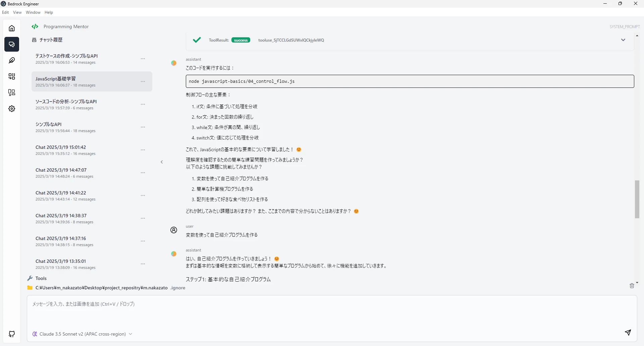
Task: Open chat JavaScript基礎学習
Action: pyautogui.click(x=92, y=81)
